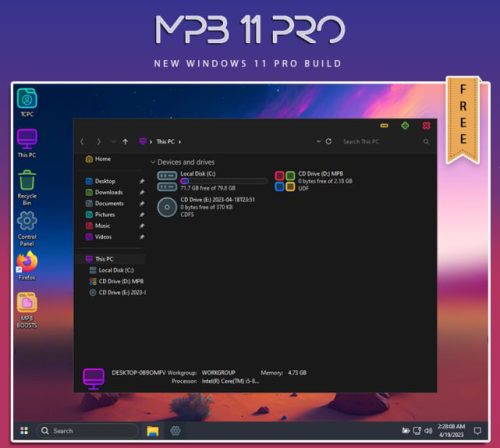Click the computer icon in details pane
This screenshot has height=448, width=500.
pos(94,379)
